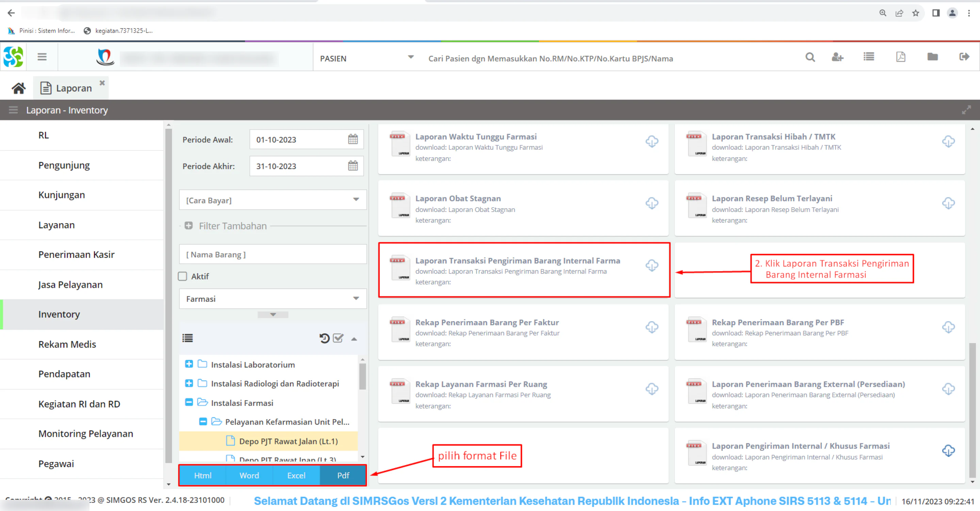Go to home via house icon
This screenshot has width=980, height=511.
coord(18,88)
